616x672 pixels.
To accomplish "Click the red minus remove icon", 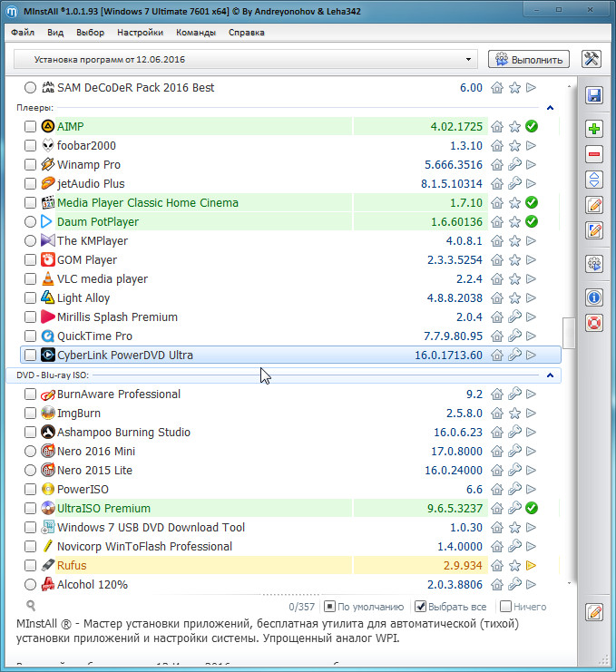I will [594, 154].
